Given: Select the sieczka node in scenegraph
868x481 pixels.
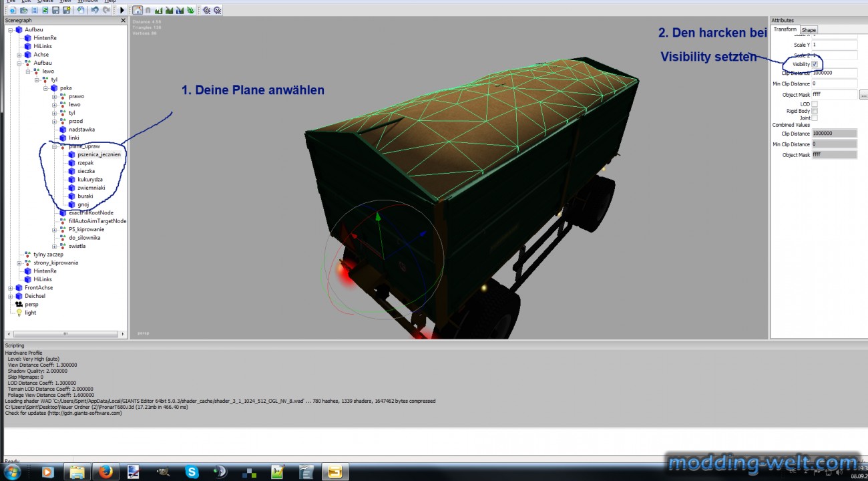Looking at the screenshot, I should 86,171.
